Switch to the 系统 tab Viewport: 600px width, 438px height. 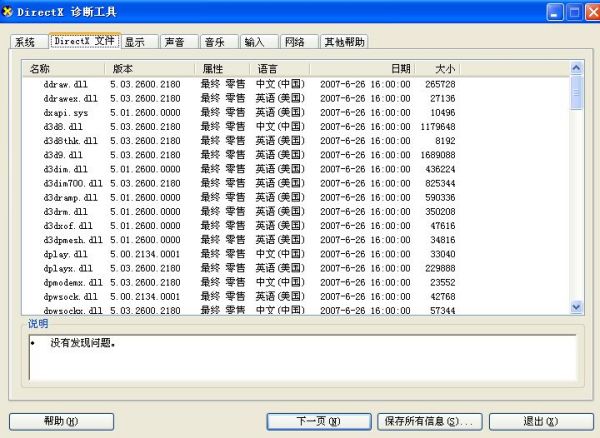point(29,42)
